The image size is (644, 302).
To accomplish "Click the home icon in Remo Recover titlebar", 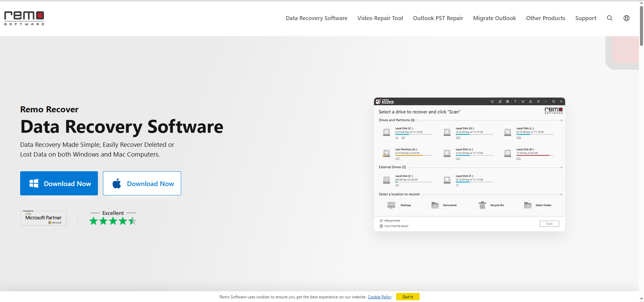I will [492, 102].
